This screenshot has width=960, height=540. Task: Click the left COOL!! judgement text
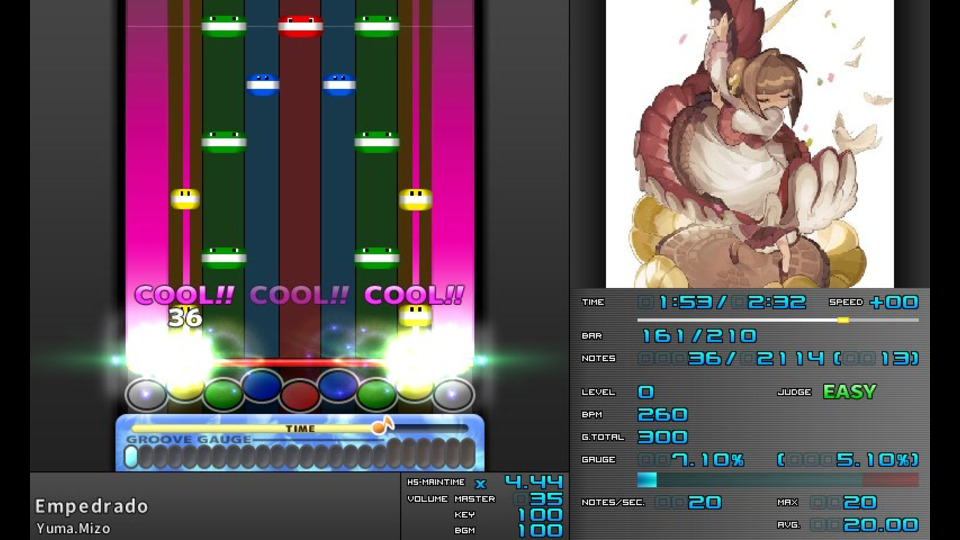(184, 295)
